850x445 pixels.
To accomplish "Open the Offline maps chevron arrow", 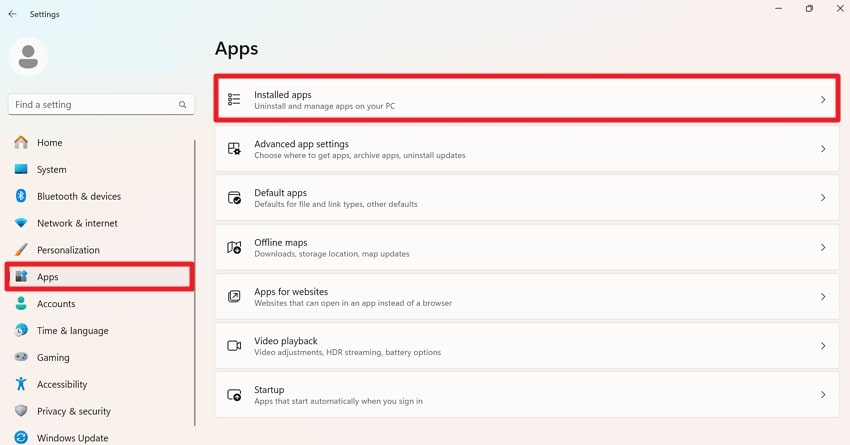I will (823, 247).
